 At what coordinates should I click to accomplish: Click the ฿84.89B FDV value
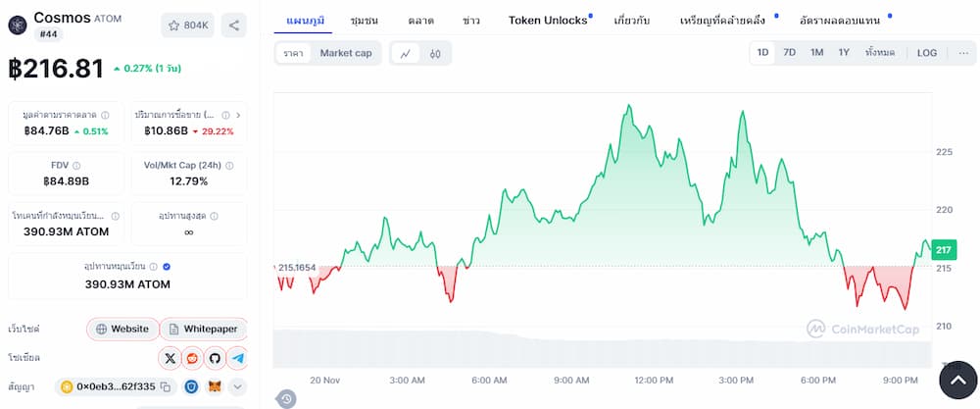[x=66, y=181]
